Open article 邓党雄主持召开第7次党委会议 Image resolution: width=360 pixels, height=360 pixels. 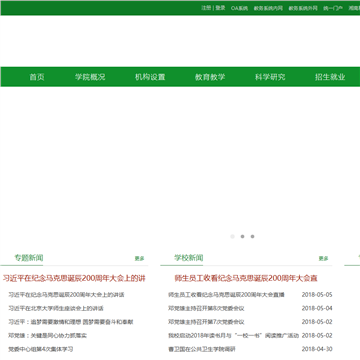206,322
